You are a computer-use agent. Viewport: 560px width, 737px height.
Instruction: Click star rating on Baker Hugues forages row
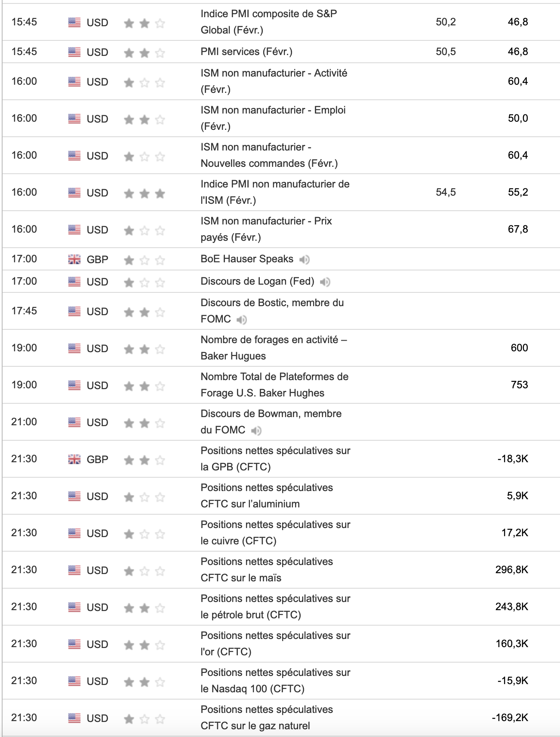click(144, 349)
